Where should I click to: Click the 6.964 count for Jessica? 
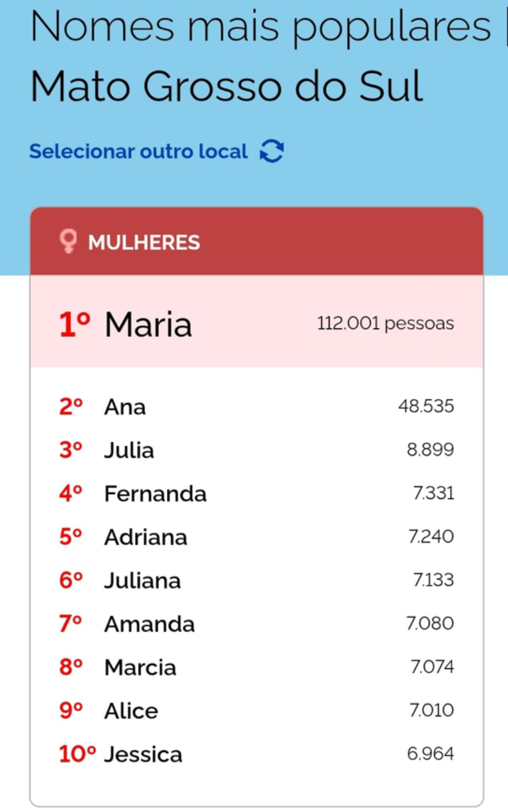click(x=430, y=754)
